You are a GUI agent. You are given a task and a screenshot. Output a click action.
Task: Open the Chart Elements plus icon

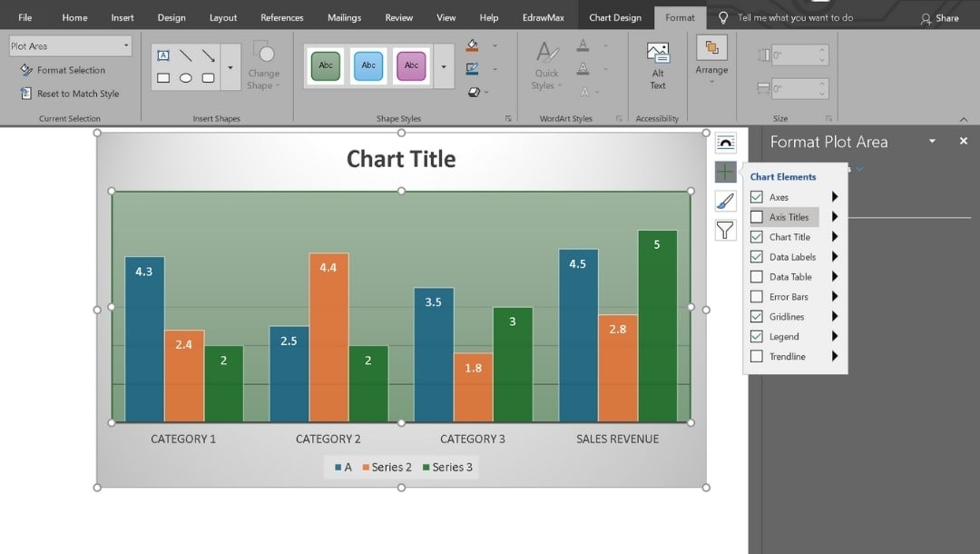click(724, 171)
